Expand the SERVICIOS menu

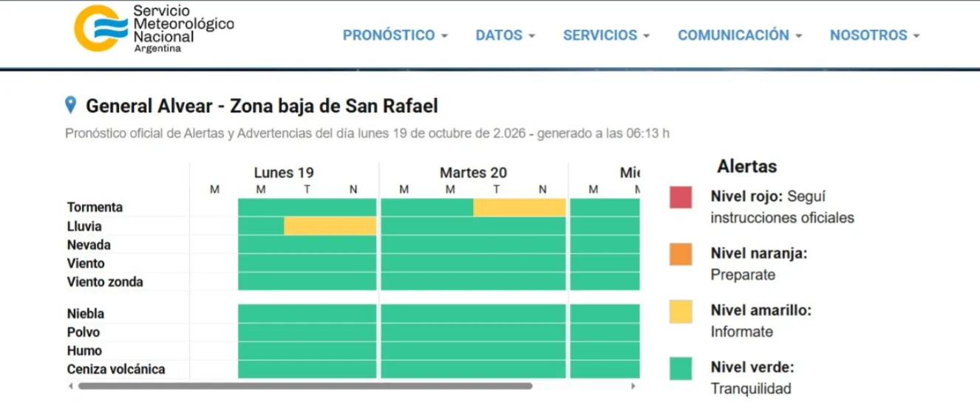(607, 35)
